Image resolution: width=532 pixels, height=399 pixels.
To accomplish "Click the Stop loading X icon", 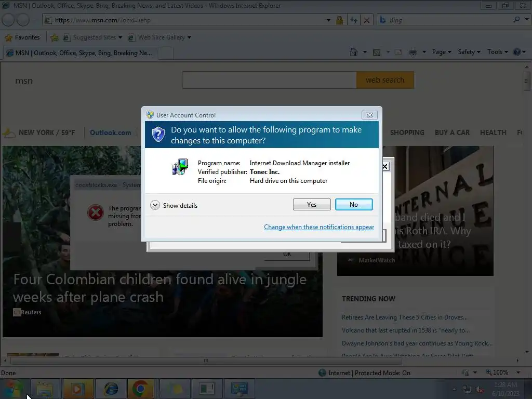I will pos(367,20).
